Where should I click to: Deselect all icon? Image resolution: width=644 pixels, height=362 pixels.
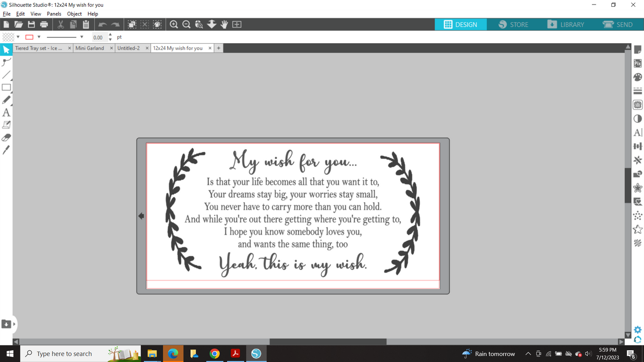144,24
